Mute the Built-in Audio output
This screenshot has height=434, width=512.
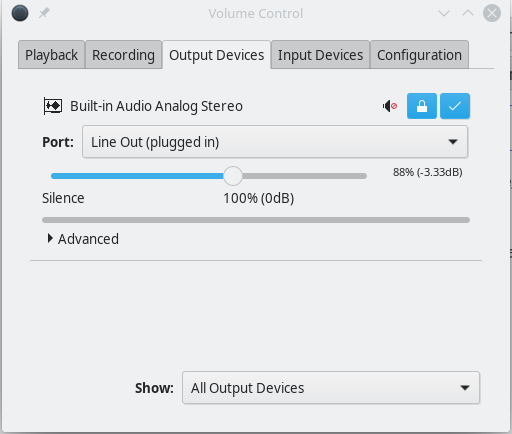[390, 106]
